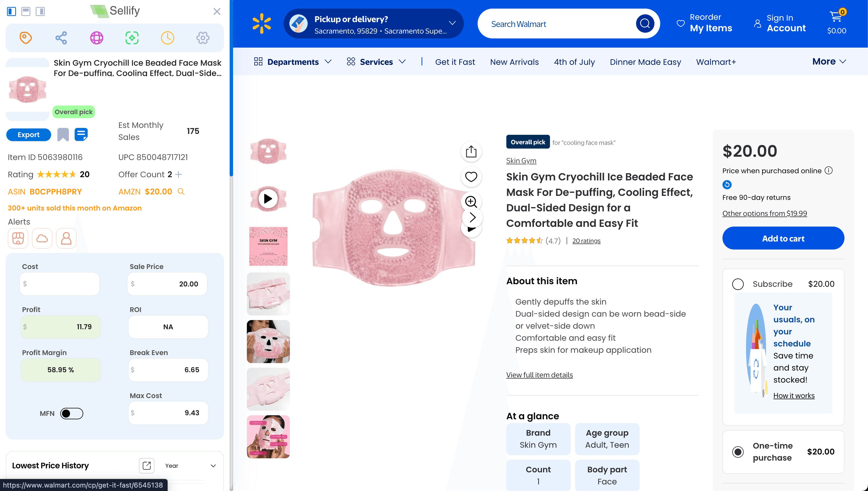Open the clock history icon in Sellify
The image size is (868, 491).
tap(167, 38)
